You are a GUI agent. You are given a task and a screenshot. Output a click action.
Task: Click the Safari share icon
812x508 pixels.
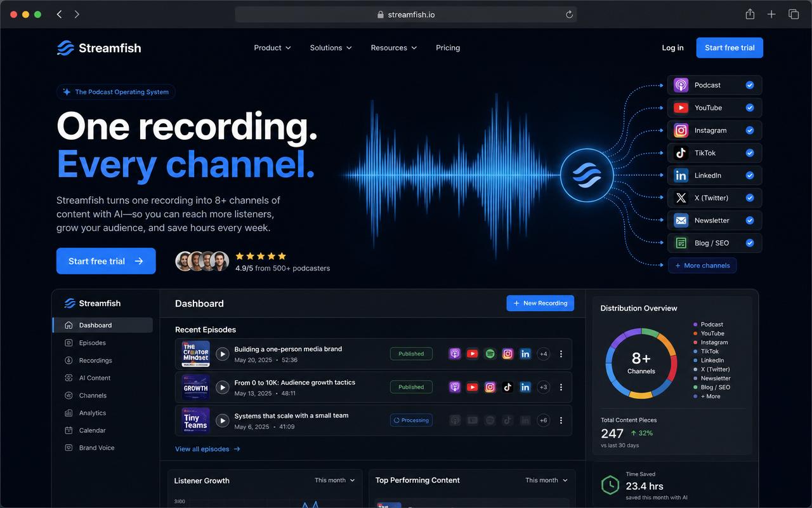pyautogui.click(x=750, y=14)
